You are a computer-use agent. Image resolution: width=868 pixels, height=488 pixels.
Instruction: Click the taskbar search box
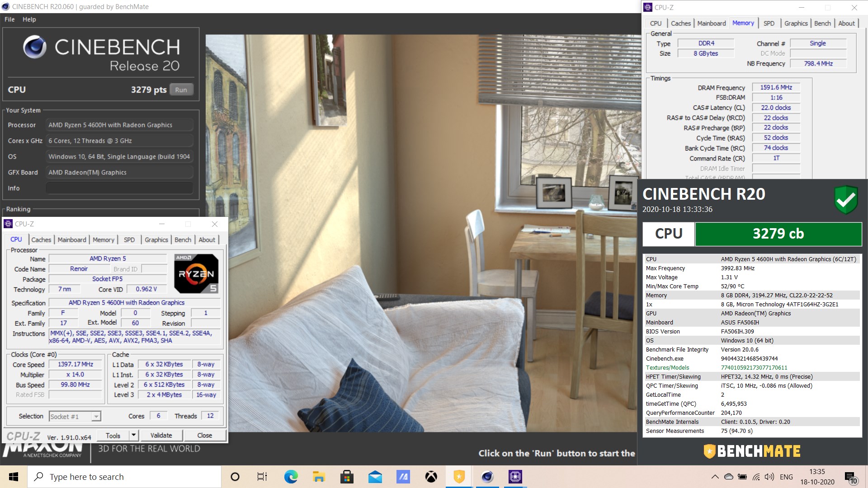(x=124, y=477)
